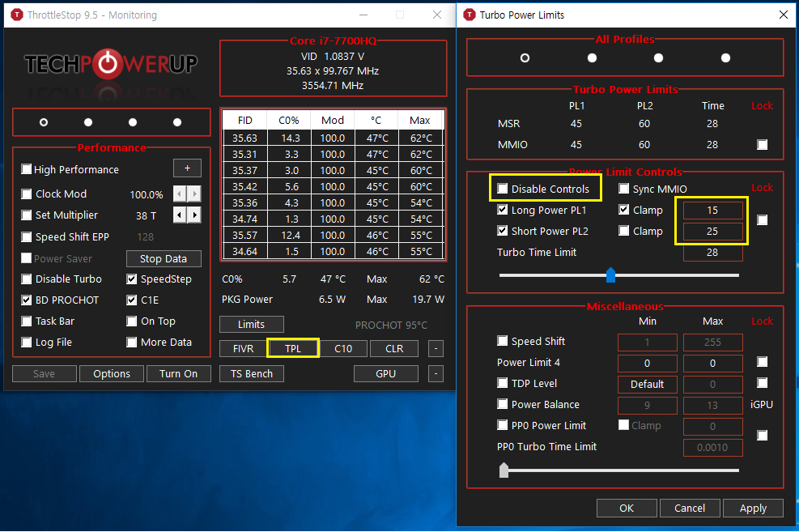Launch TS Bench
Viewport: 799px width, 532px height.
[251, 373]
